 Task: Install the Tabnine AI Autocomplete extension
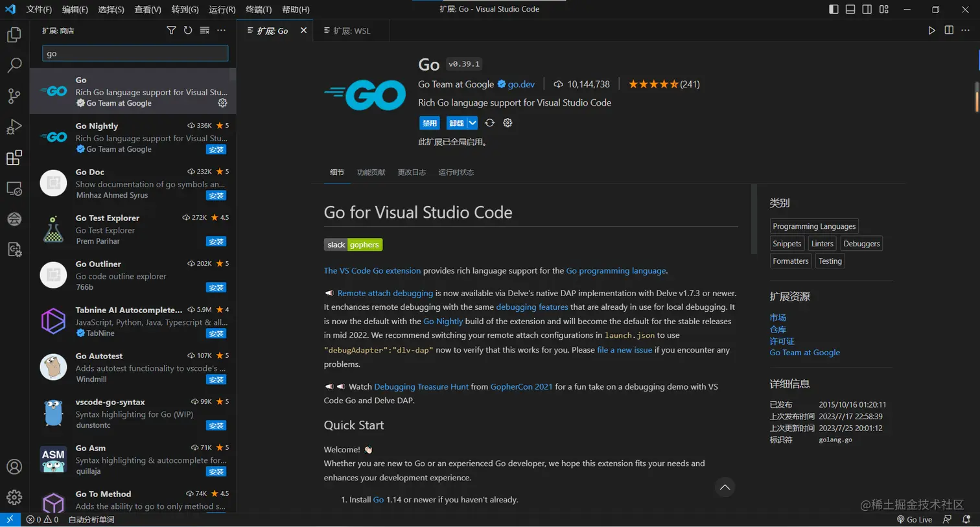click(216, 334)
